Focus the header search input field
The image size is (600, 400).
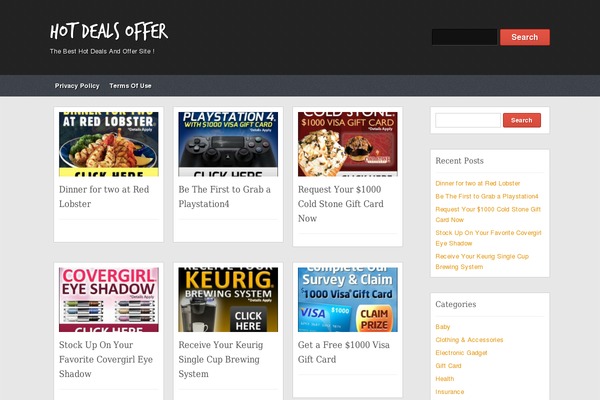point(465,37)
